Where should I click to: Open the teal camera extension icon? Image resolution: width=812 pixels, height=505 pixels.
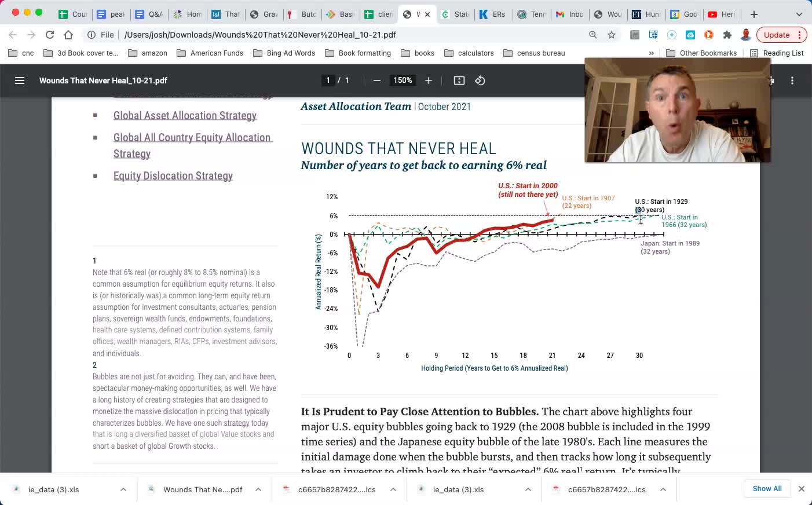coord(690,35)
